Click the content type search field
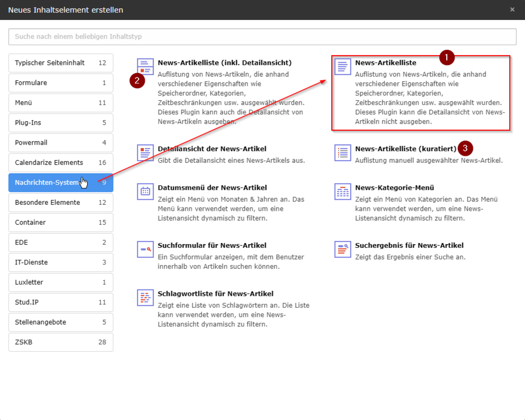The image size is (525, 420). pos(262,36)
